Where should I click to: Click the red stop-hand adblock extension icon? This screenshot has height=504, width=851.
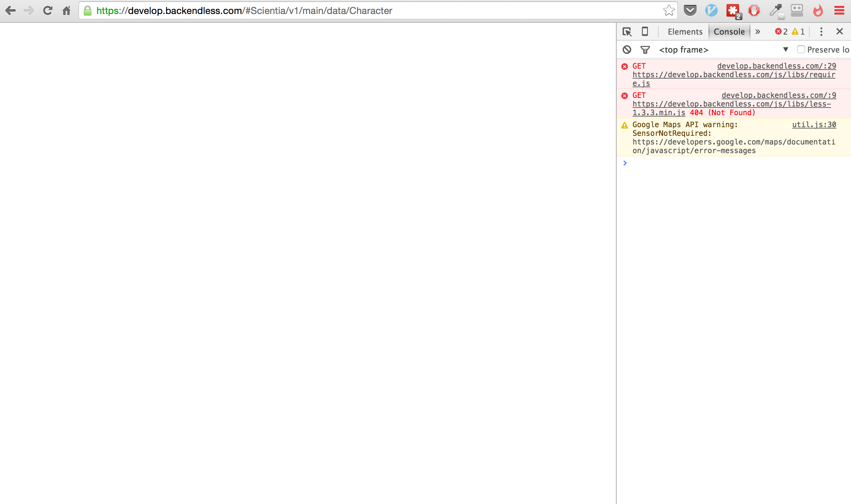pos(754,11)
